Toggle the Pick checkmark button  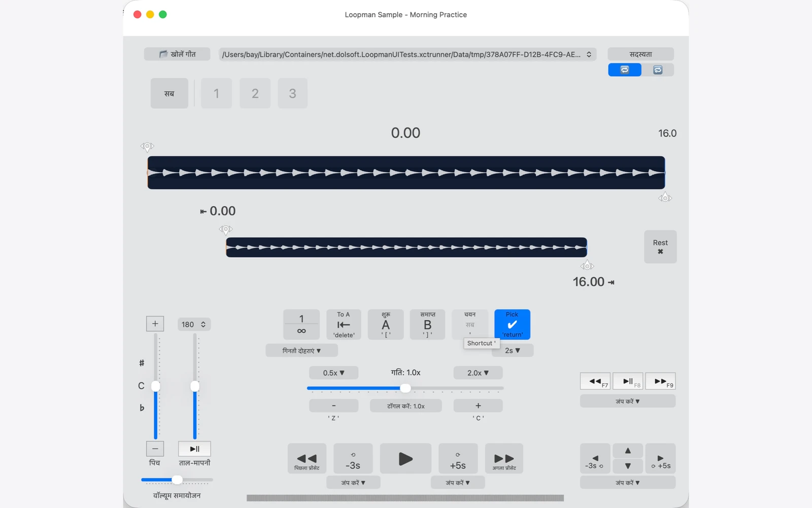(512, 325)
